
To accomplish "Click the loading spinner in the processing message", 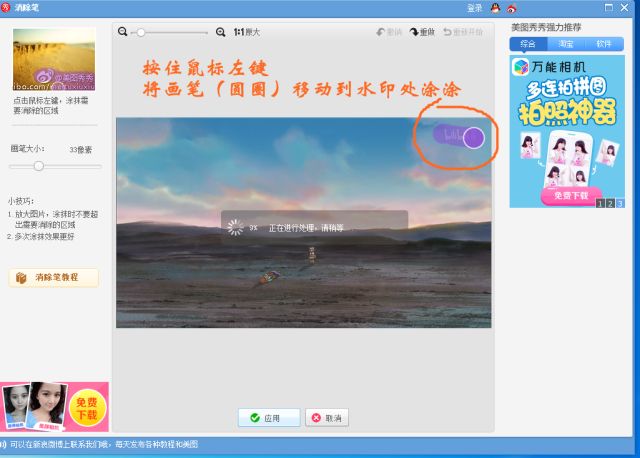I will (x=235, y=227).
